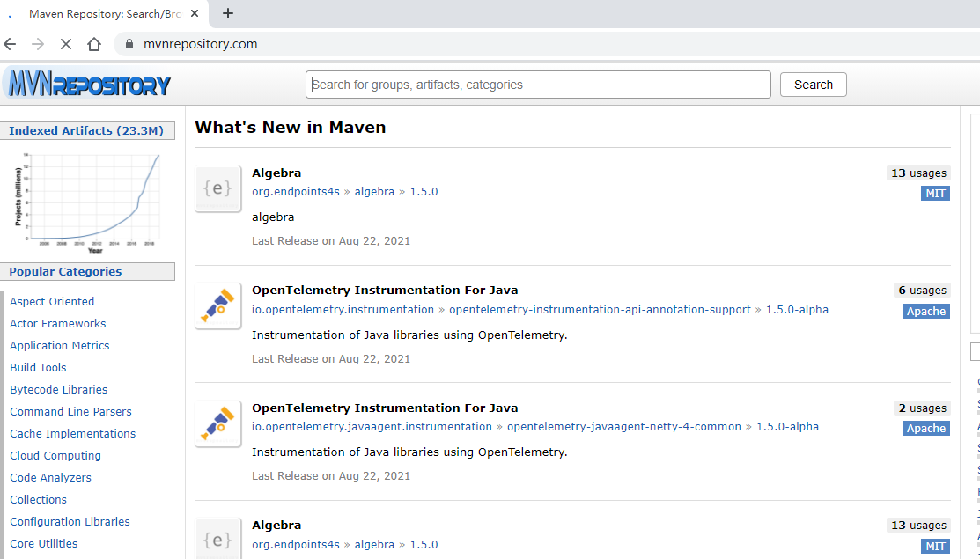Screen dimensions: 980x559
Task: Open the Aspect Oriented category
Action: (52, 301)
